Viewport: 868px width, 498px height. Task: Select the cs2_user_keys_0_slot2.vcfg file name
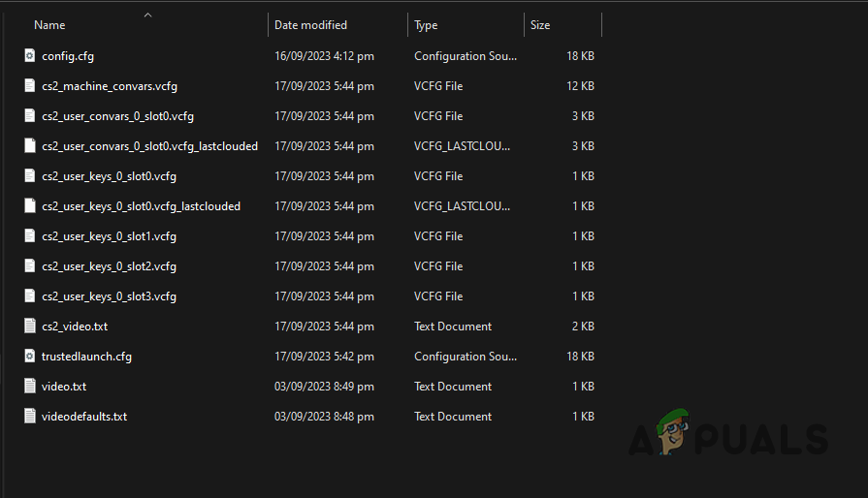point(109,266)
